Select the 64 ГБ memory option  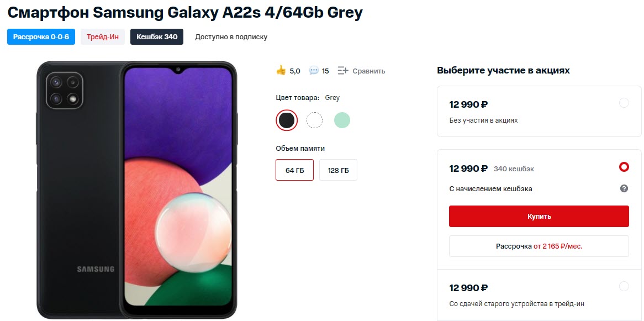(x=294, y=170)
